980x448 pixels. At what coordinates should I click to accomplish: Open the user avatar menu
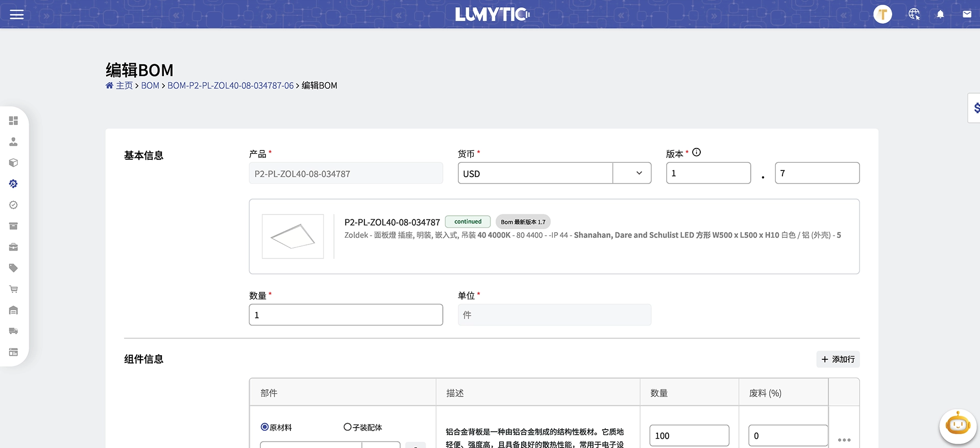883,14
